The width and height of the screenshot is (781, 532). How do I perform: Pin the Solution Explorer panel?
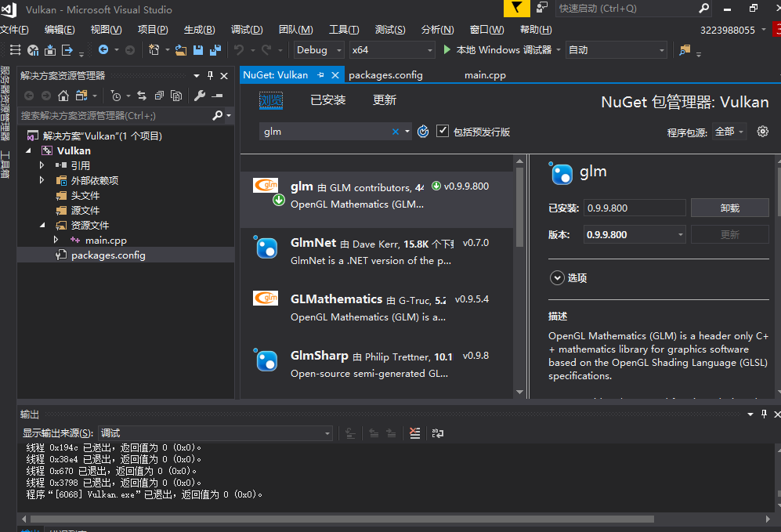(210, 75)
